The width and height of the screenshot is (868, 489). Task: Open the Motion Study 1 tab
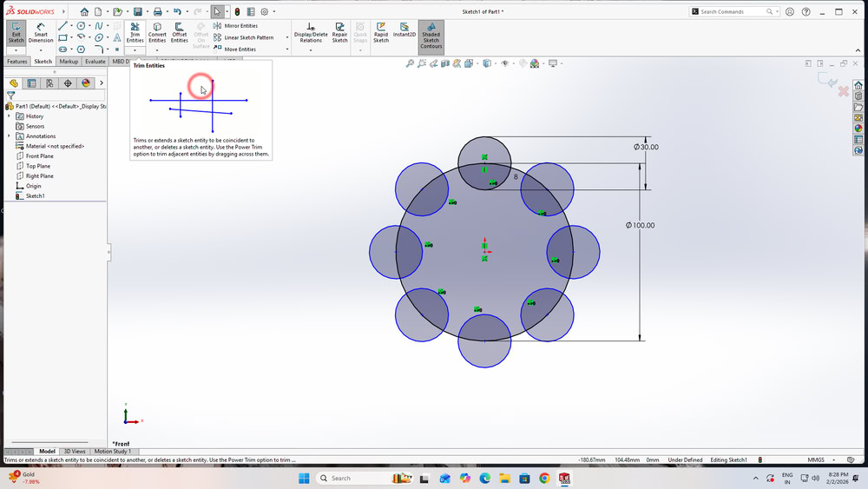(x=112, y=452)
